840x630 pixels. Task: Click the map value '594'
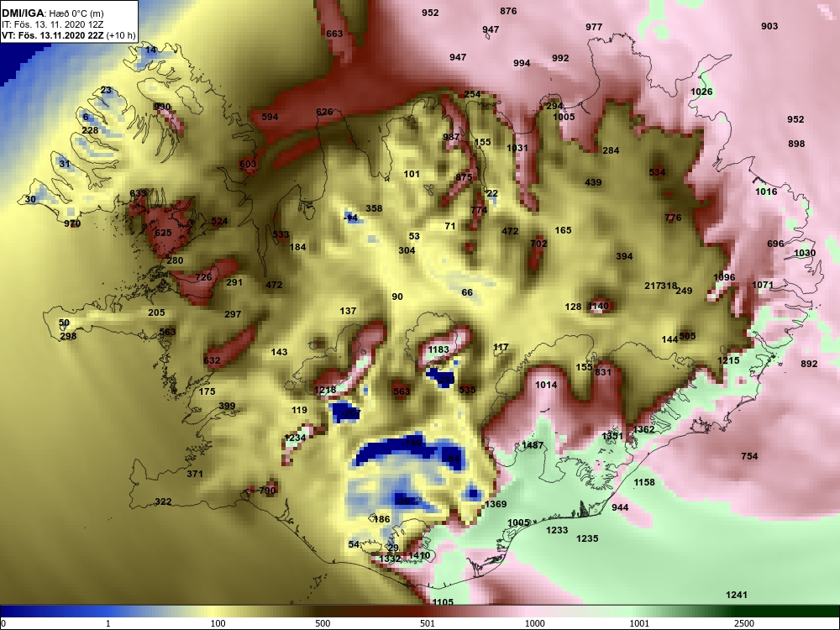pyautogui.click(x=270, y=117)
